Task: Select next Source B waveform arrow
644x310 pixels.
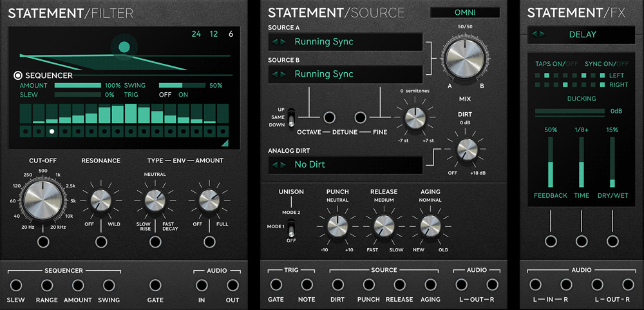Action: pos(282,74)
